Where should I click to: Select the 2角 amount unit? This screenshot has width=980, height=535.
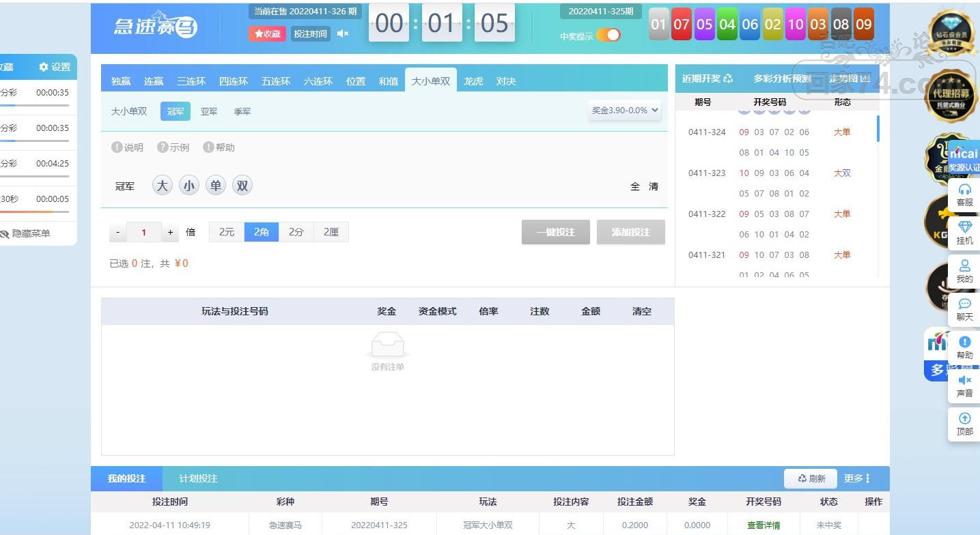pos(262,232)
